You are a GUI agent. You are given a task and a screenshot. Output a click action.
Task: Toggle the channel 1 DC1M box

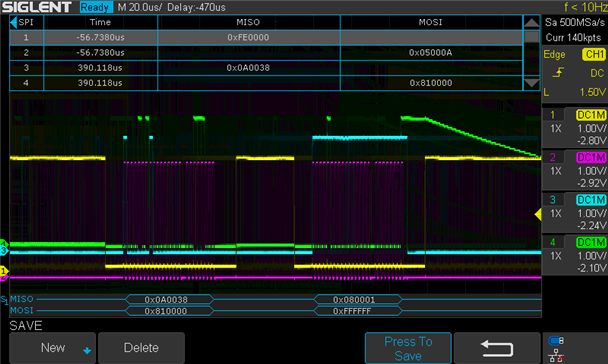(591, 115)
